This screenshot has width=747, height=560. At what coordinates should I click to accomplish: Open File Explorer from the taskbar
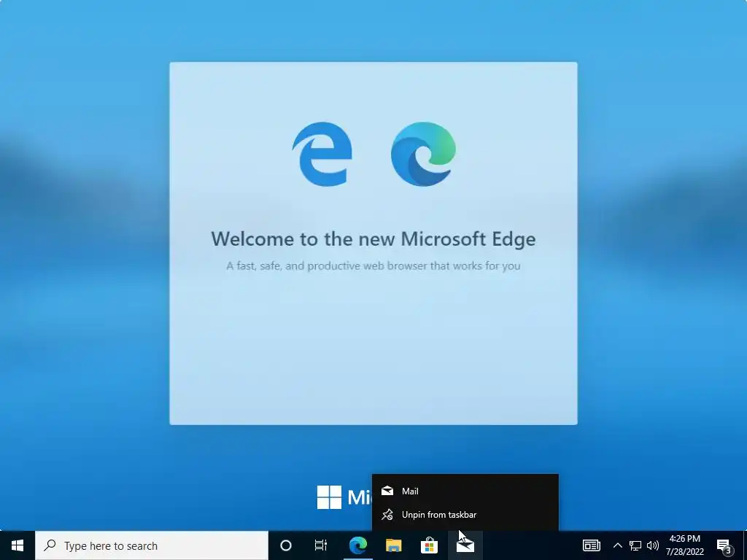[x=393, y=545]
